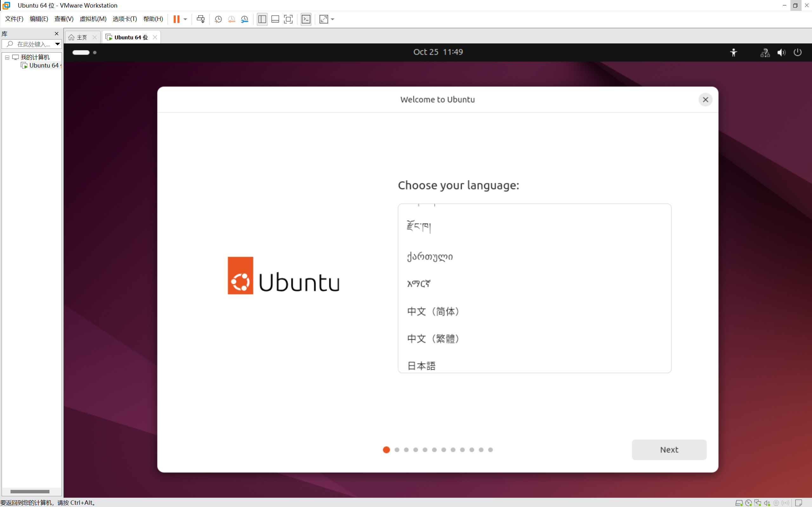Click the Bluetooth device status icon
Viewport: 812px width, 507px height.
click(785, 503)
